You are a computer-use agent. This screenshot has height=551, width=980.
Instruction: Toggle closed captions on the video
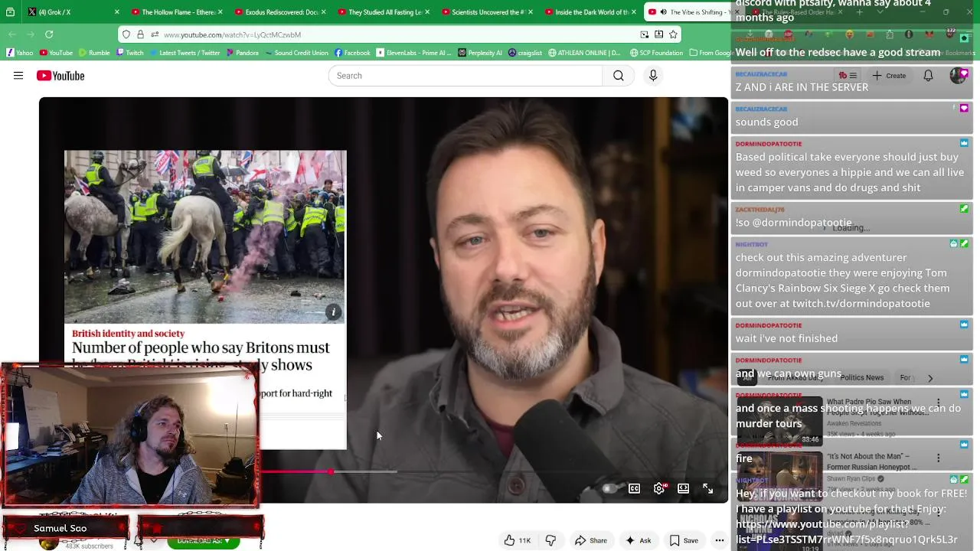tap(634, 488)
